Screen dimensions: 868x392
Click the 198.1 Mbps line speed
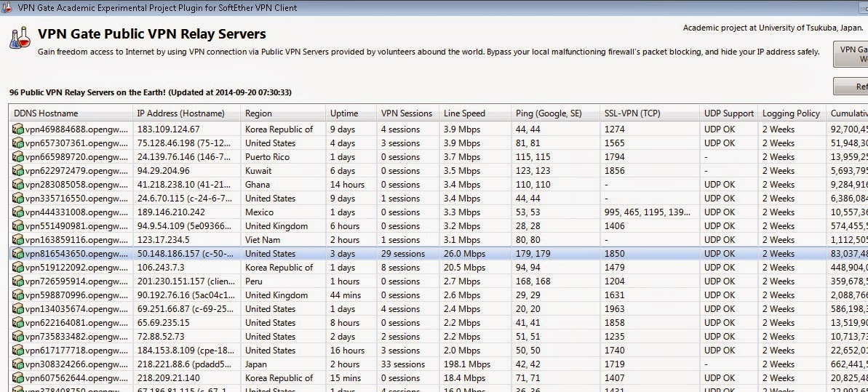pos(466,365)
